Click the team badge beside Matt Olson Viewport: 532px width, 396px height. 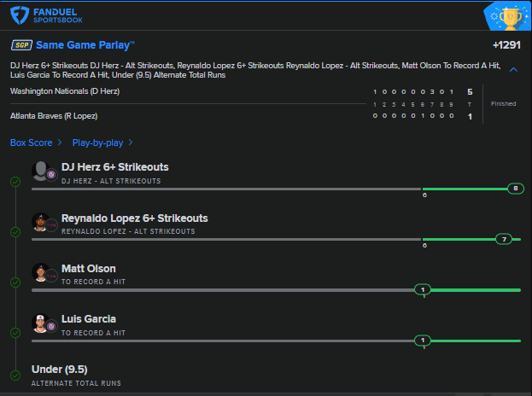pos(51,276)
